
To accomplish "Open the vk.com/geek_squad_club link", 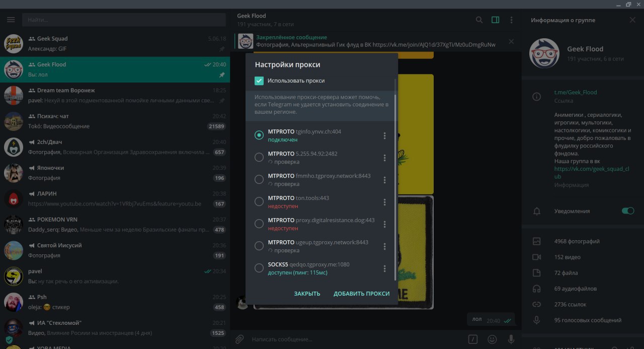I will (592, 173).
